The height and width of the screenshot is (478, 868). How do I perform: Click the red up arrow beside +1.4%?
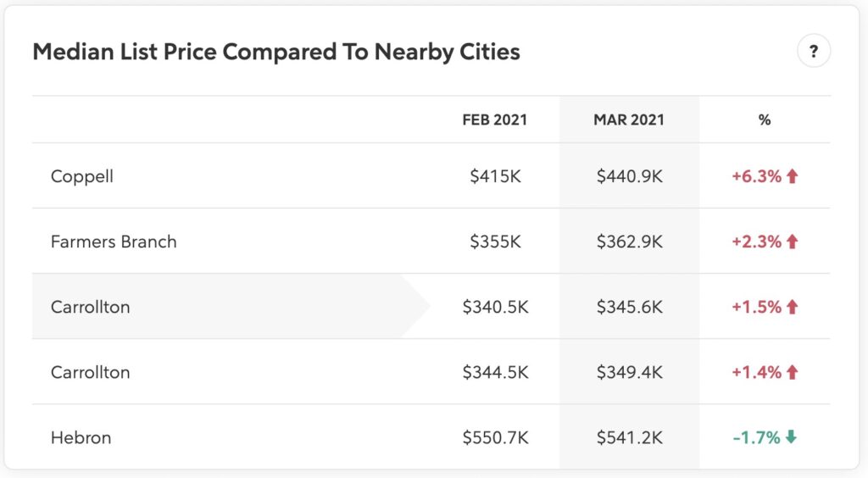(793, 372)
